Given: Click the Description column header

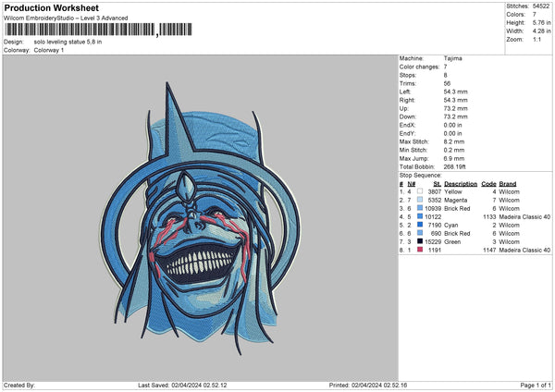Looking at the screenshot, I should (460, 183).
